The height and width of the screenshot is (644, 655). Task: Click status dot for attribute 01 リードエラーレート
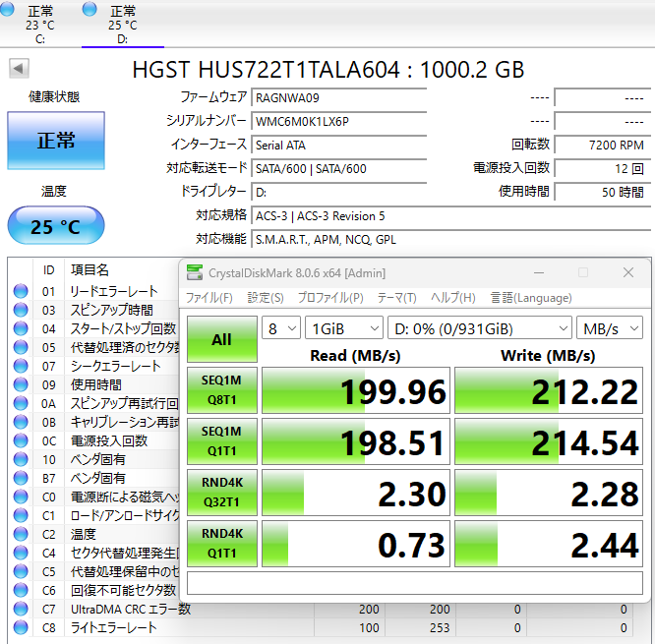coord(21,291)
